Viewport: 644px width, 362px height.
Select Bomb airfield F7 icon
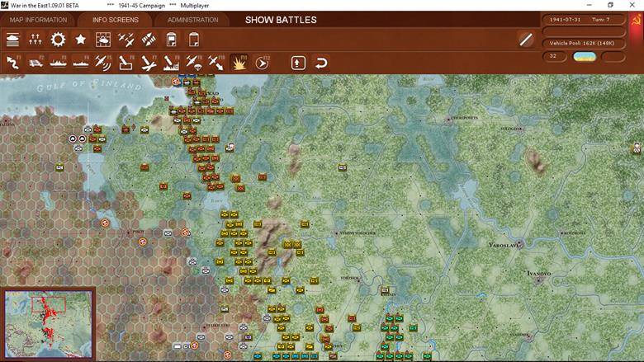[149, 63]
